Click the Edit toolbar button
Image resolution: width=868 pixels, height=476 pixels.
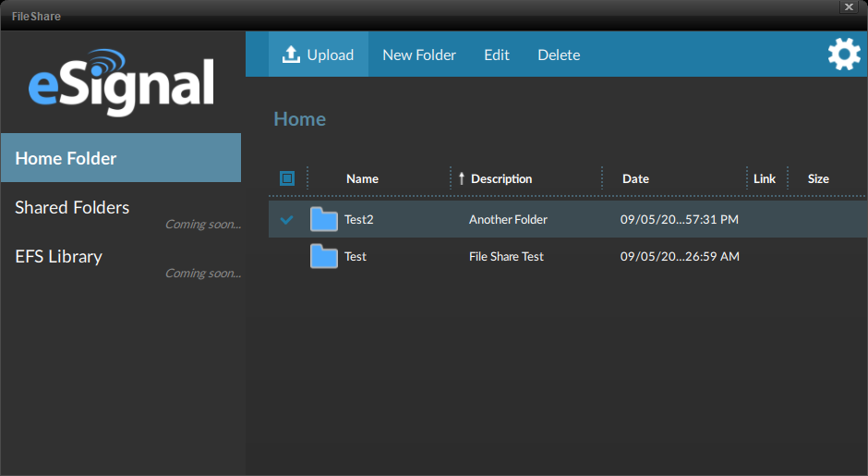[497, 55]
